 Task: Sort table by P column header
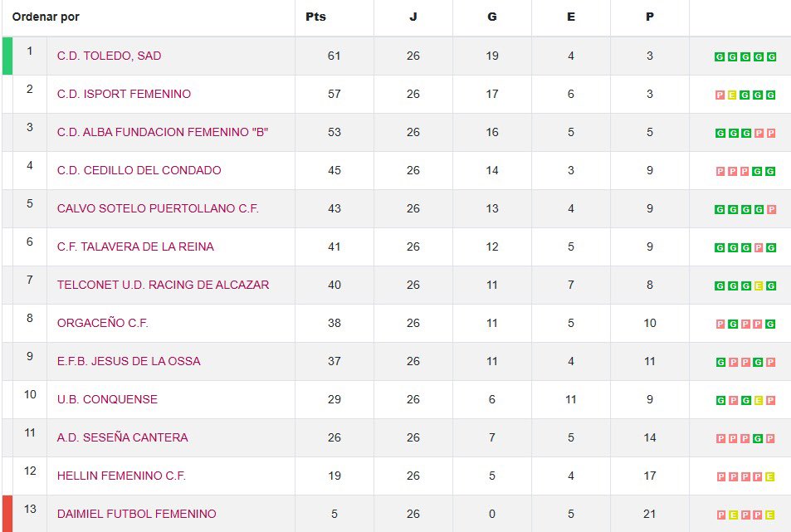point(650,17)
